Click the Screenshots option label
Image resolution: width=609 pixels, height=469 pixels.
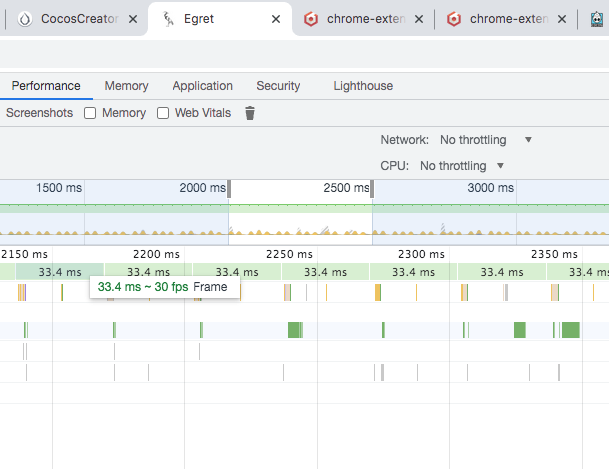[40, 113]
